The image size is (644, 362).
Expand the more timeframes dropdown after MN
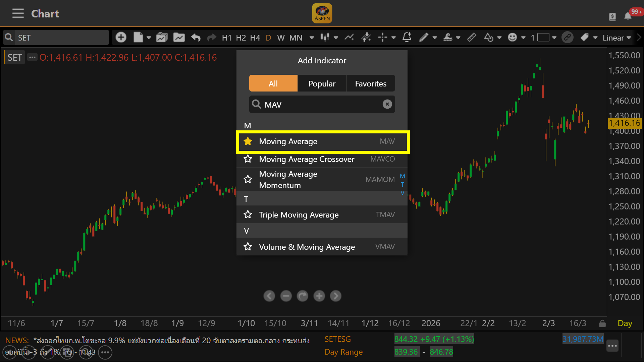312,38
